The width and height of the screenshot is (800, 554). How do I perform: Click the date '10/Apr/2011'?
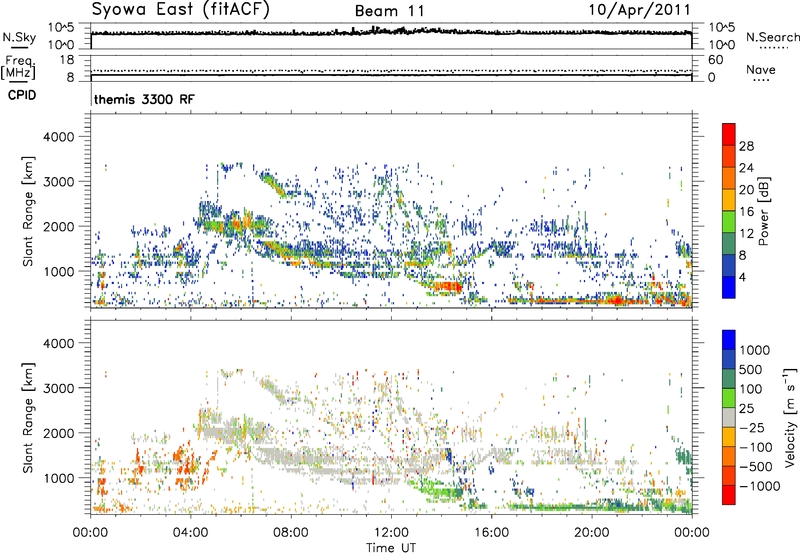(x=640, y=10)
